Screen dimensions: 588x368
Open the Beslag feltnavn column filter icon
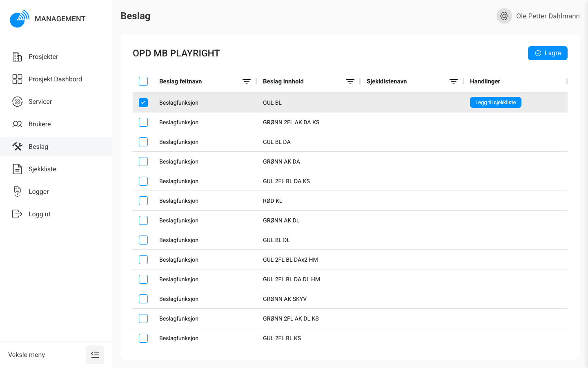[x=247, y=81]
